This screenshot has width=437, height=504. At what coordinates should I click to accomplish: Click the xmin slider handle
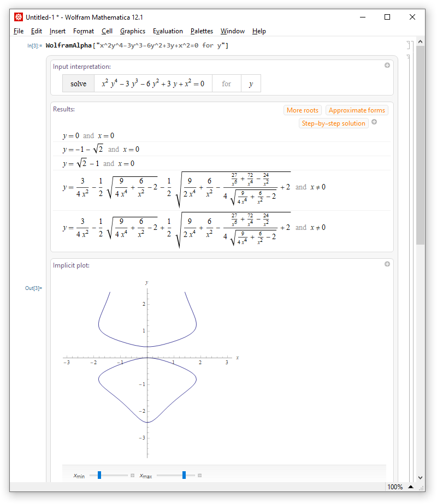(99, 475)
